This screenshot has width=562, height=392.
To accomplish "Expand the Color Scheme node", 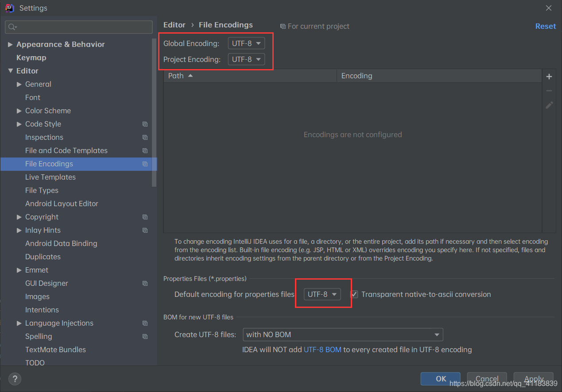I will [19, 111].
